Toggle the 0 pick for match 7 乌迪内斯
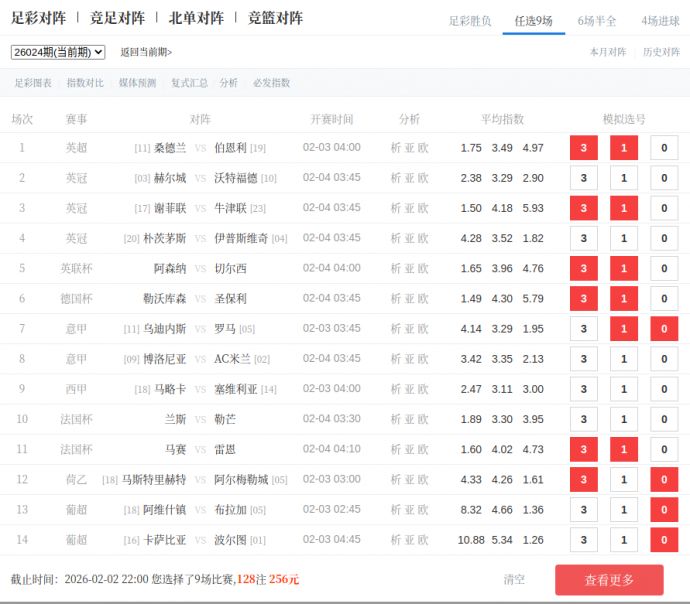The height and width of the screenshot is (604, 690). [x=664, y=329]
